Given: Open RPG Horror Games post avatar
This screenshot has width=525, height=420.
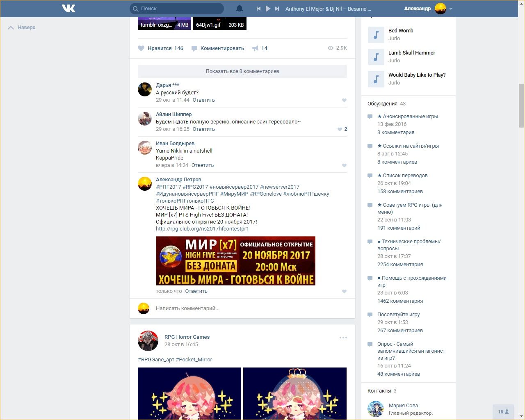Looking at the screenshot, I should (x=148, y=341).
